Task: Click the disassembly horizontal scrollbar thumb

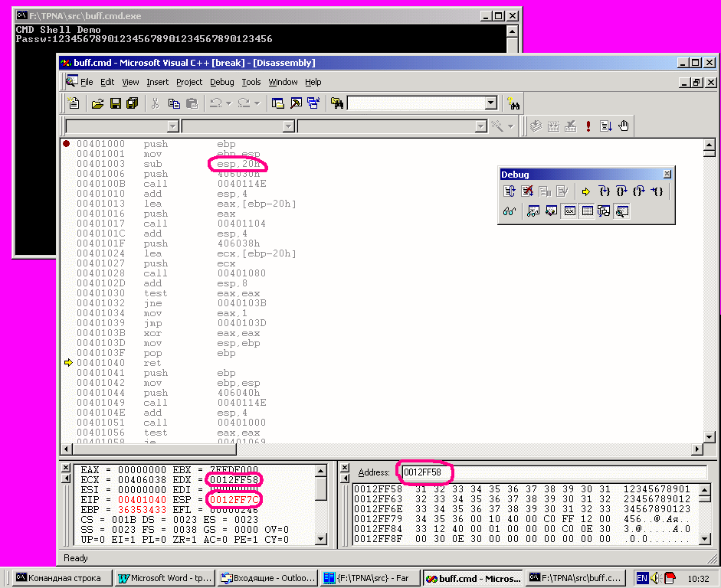Action: (154, 449)
